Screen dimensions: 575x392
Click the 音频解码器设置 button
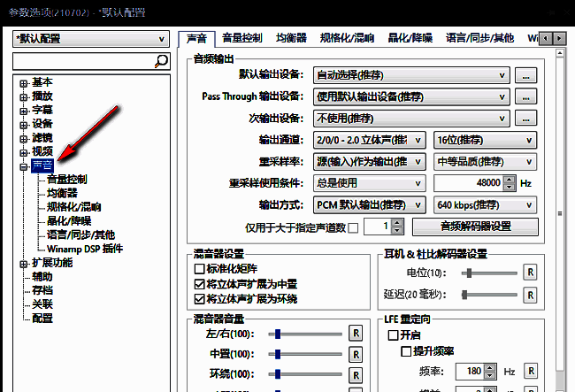(475, 227)
